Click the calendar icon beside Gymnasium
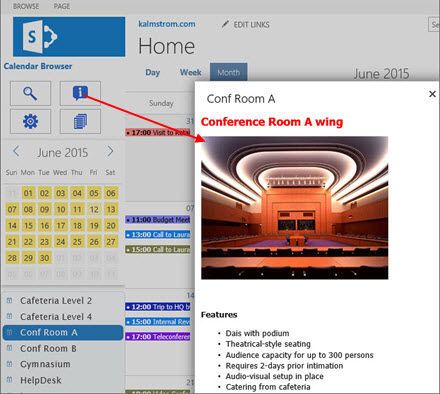Viewport: 440px width, 394px height. [9, 364]
